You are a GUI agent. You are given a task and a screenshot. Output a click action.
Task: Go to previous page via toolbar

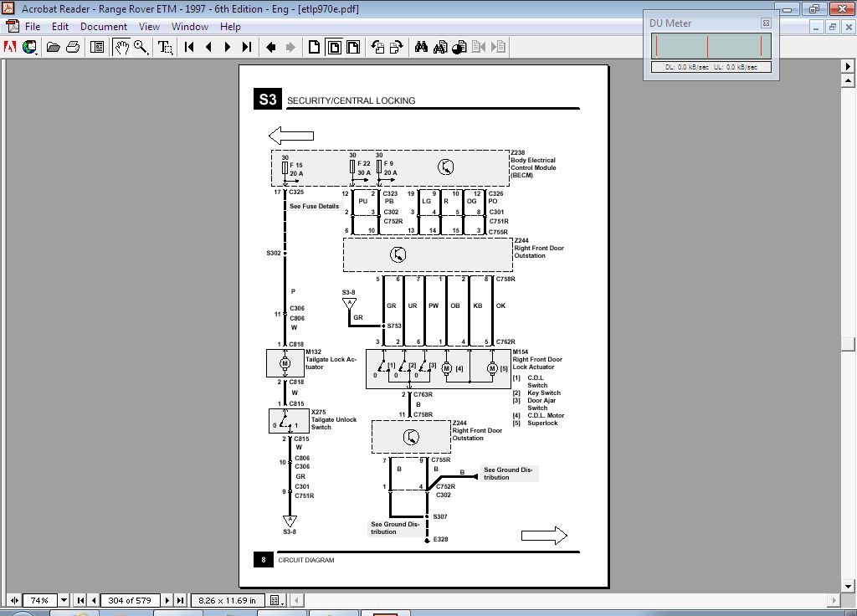208,47
